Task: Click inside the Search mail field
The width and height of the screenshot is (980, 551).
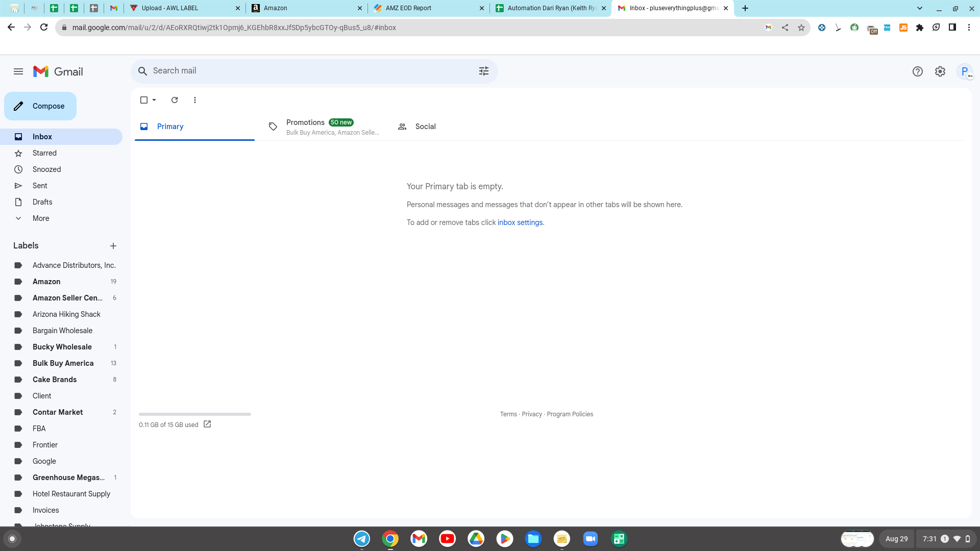Action: [x=311, y=71]
